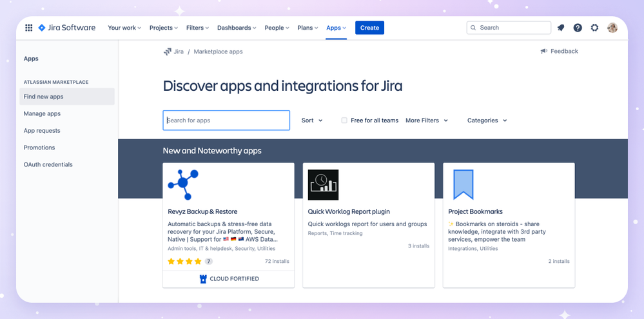Enable the Free for all teams checkbox

[x=344, y=121]
